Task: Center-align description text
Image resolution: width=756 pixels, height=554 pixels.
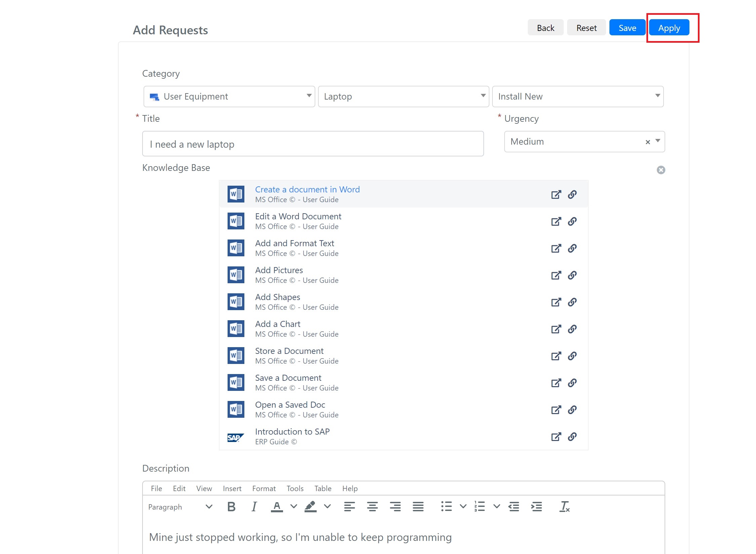Action: coord(372,507)
